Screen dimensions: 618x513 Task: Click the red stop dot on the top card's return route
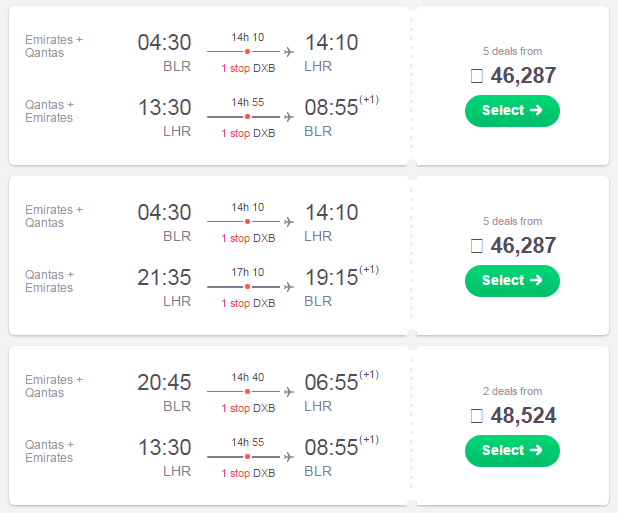coord(247,117)
